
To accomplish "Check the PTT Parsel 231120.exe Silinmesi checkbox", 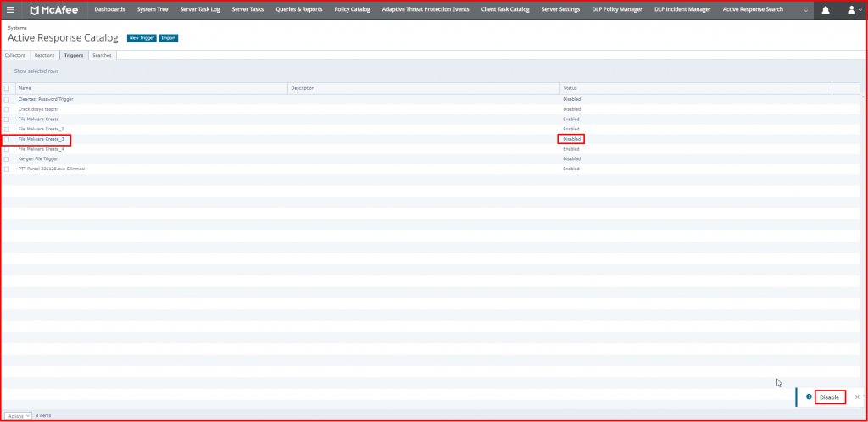I will tap(7, 169).
